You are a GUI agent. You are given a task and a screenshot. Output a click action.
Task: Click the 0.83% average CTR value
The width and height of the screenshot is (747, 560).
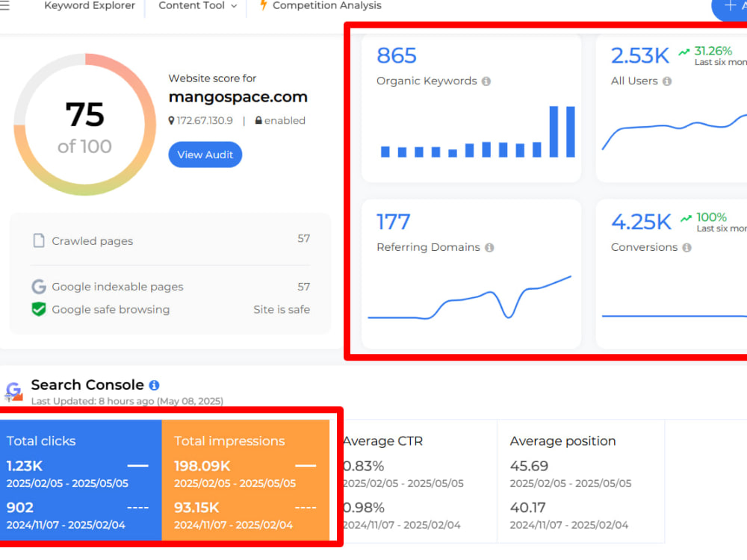pyautogui.click(x=364, y=466)
